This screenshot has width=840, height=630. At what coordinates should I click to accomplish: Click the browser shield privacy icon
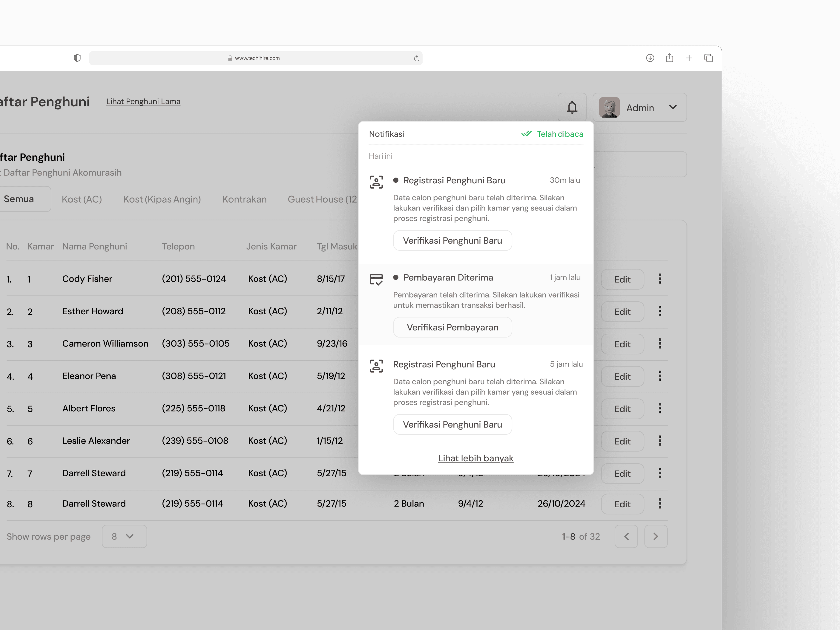click(x=77, y=58)
